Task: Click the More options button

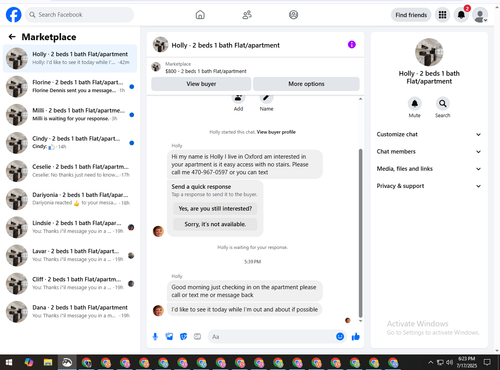Action: [x=306, y=84]
